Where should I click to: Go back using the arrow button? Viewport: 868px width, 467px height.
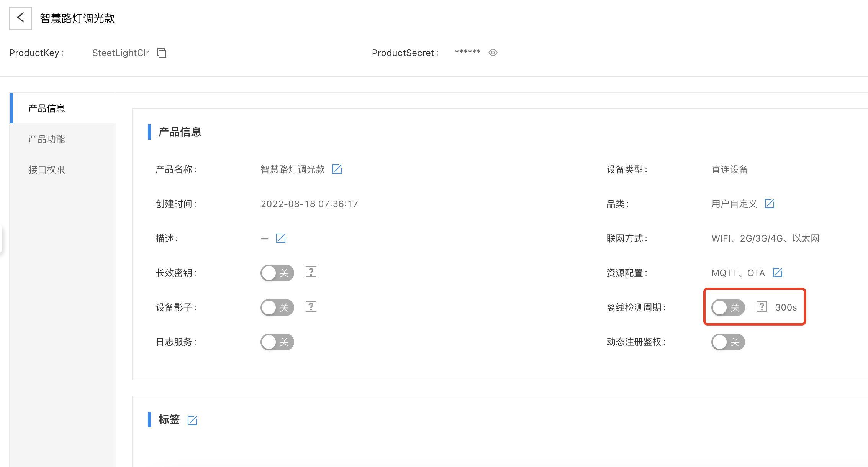click(x=21, y=18)
